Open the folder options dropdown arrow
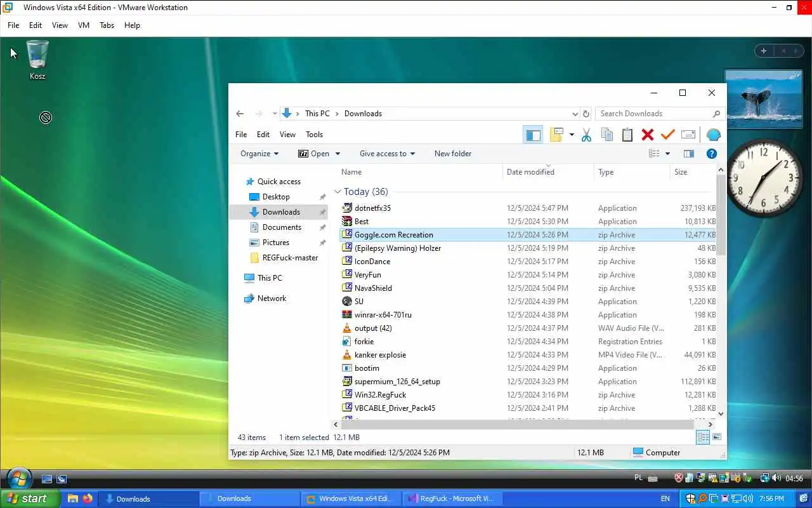 [572, 135]
